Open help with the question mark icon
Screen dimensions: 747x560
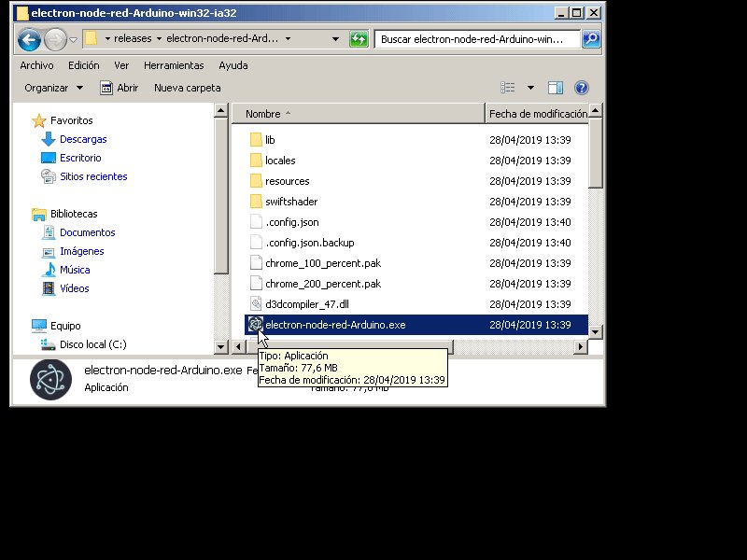point(581,88)
